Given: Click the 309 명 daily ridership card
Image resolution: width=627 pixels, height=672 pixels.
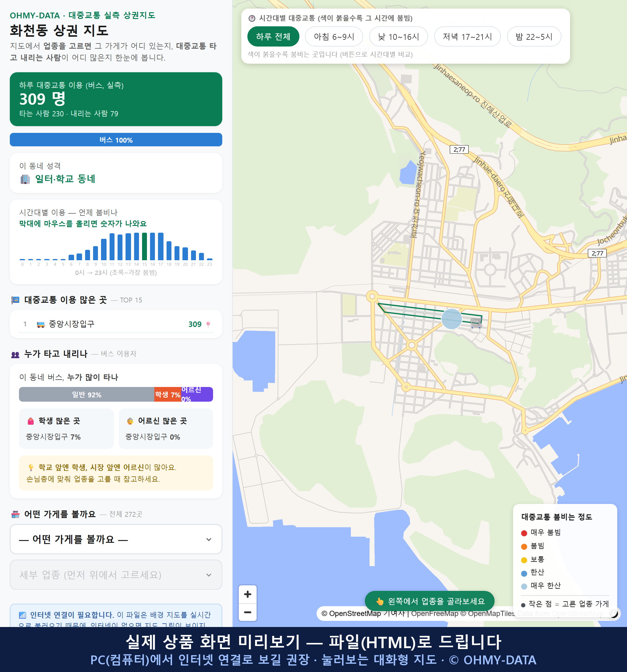Looking at the screenshot, I should click(x=116, y=99).
